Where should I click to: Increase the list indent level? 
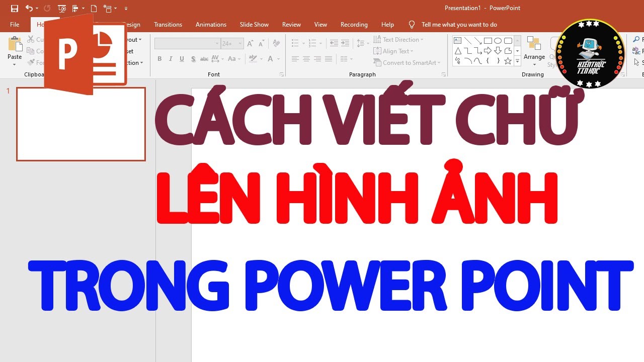point(345,44)
